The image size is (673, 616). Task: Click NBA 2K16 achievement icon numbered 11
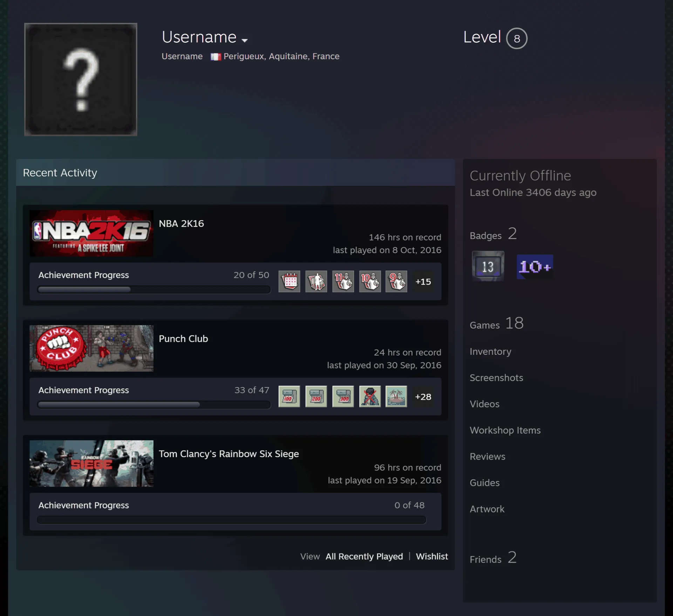pos(343,281)
